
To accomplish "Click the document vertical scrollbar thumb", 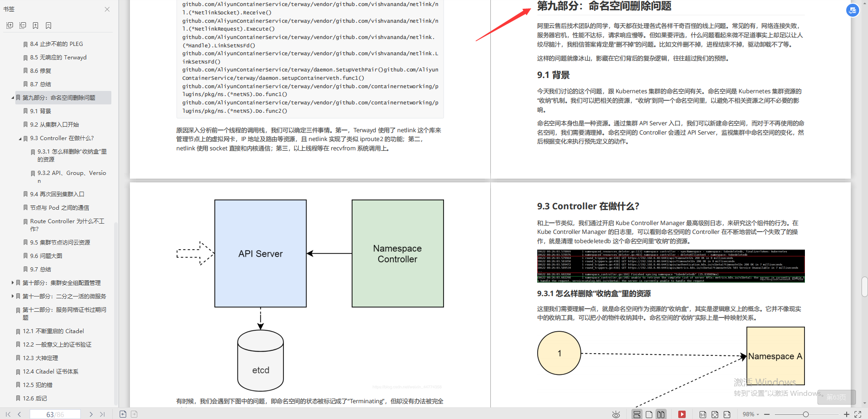I will click(864, 286).
